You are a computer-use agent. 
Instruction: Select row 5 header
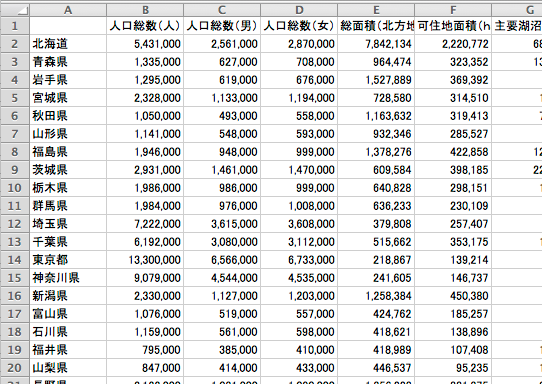pos(15,98)
